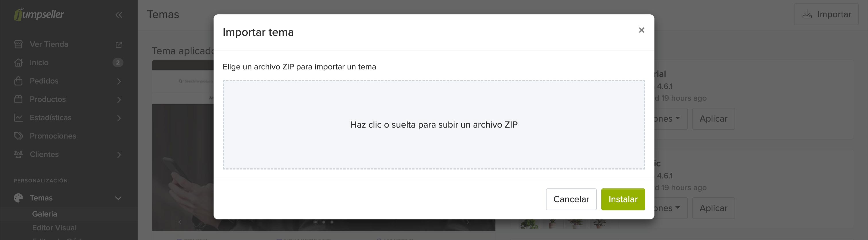Screen dimensions: 868x240
Task: Click the Estadísticas chart icon
Action: tap(19, 118)
